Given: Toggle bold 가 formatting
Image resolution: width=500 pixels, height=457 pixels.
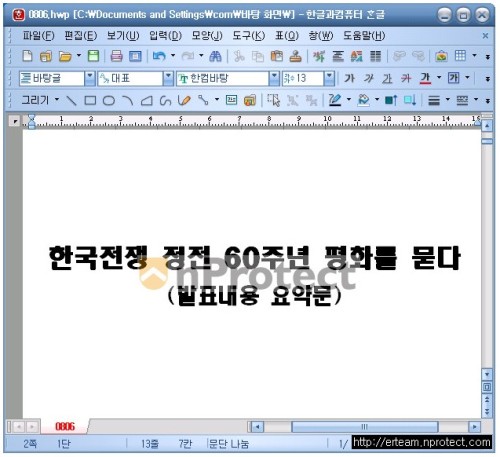Looking at the screenshot, I should [349, 78].
